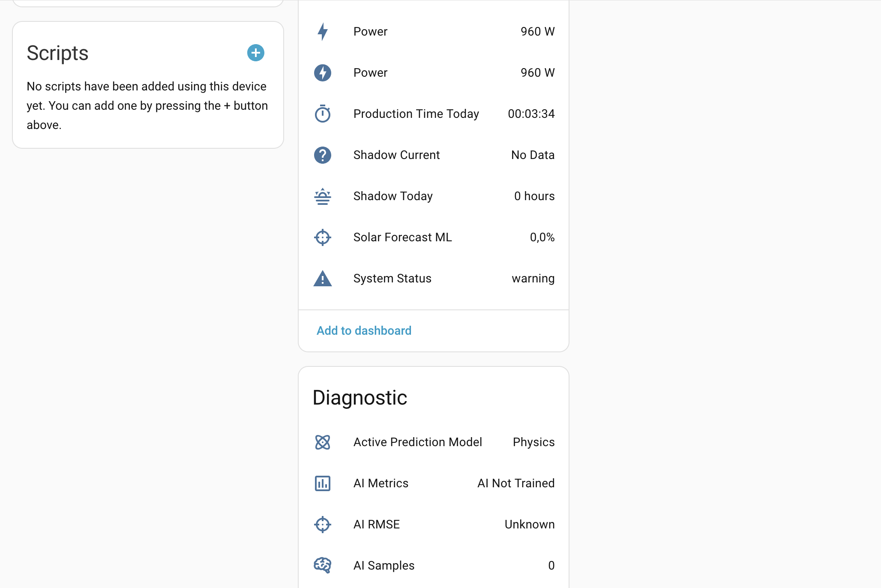Click the System Status warning triangle icon

[323, 279]
